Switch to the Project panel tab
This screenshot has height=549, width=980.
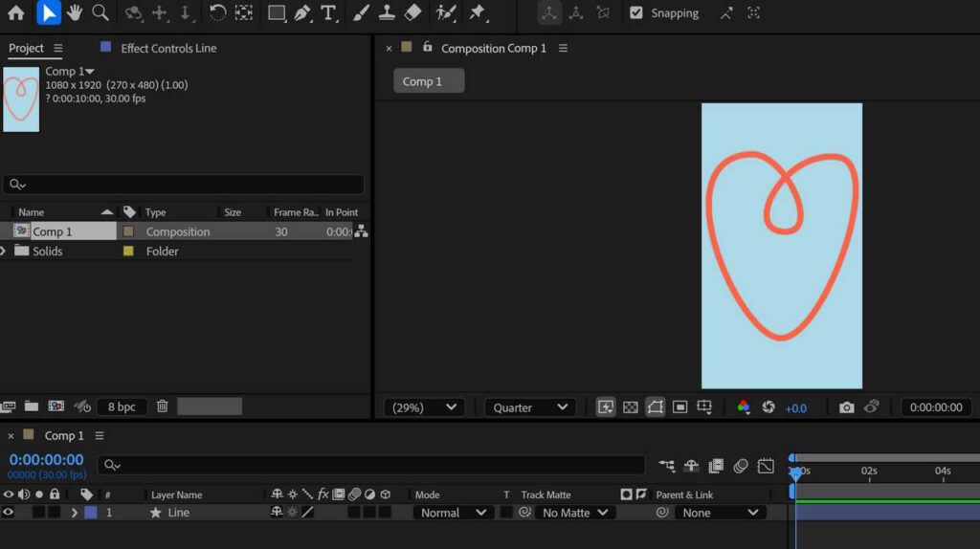pos(26,48)
